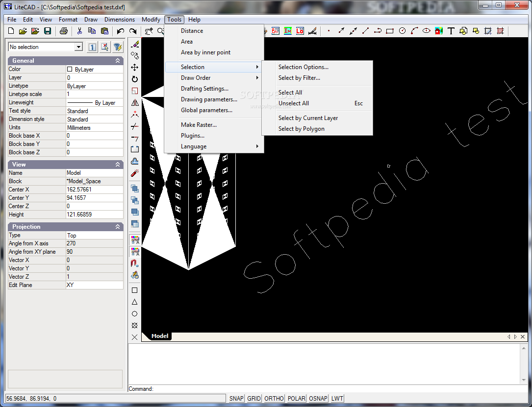Click the Copy icon
This screenshot has width=532, height=407.
click(92, 31)
